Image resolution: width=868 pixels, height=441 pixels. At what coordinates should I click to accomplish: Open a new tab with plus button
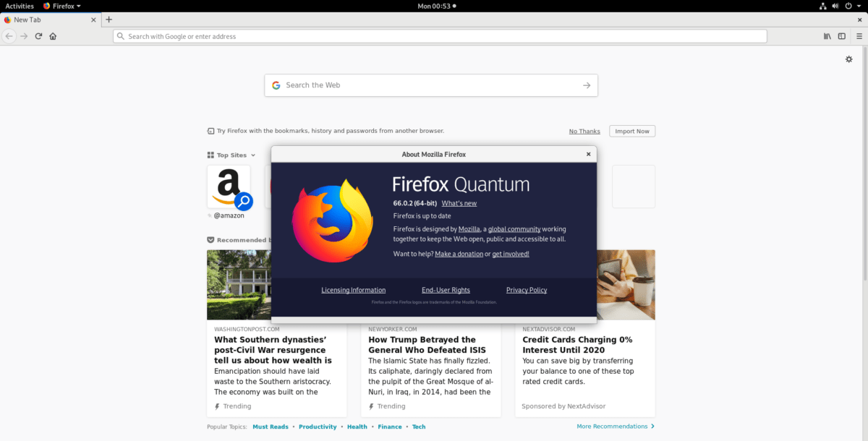click(109, 20)
